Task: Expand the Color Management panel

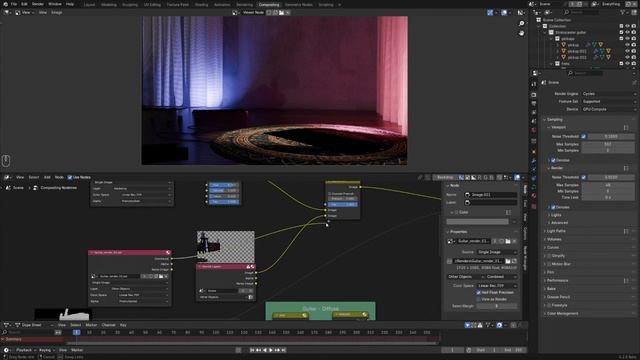Action: pyautogui.click(x=562, y=313)
